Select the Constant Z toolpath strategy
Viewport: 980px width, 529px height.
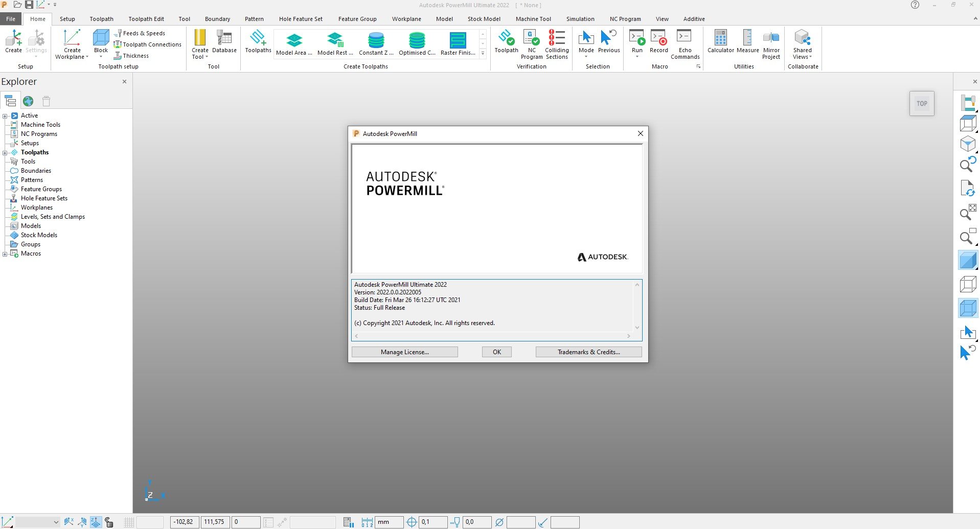pyautogui.click(x=376, y=43)
